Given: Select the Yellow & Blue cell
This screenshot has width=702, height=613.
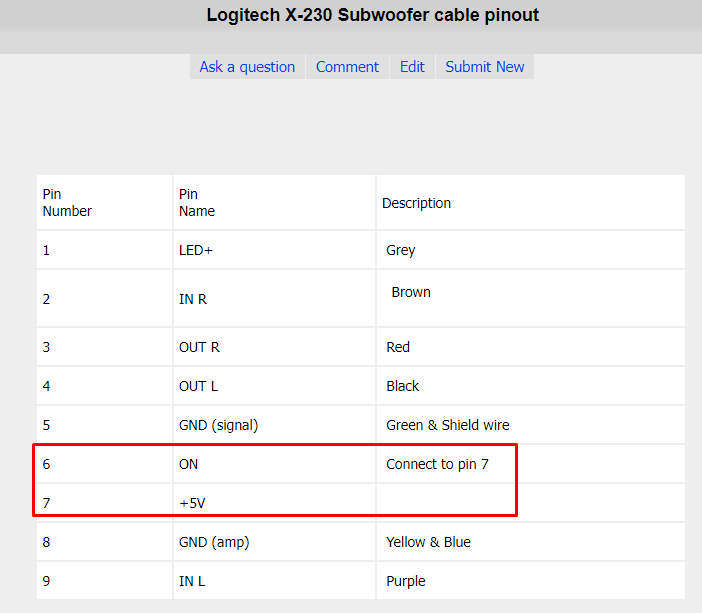Looking at the screenshot, I should [531, 542].
